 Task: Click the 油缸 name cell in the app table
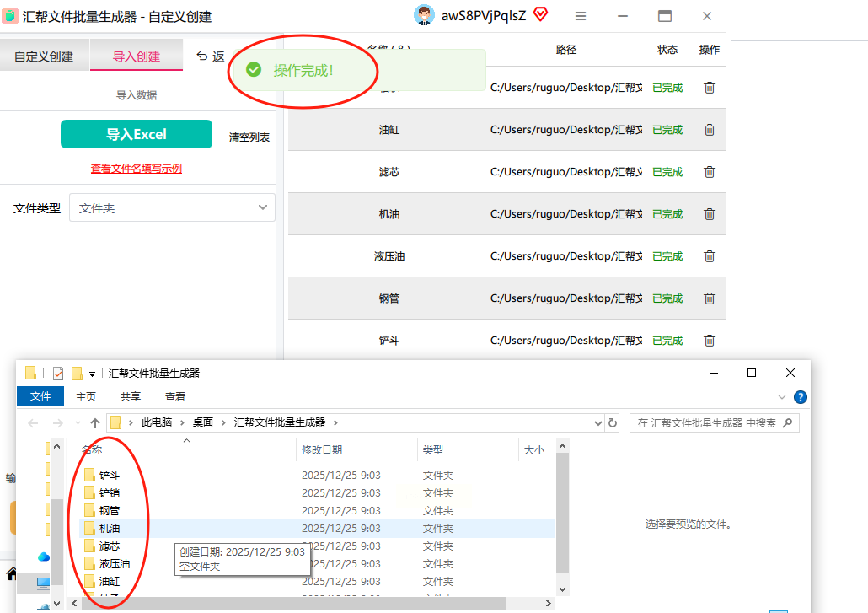[x=389, y=130]
